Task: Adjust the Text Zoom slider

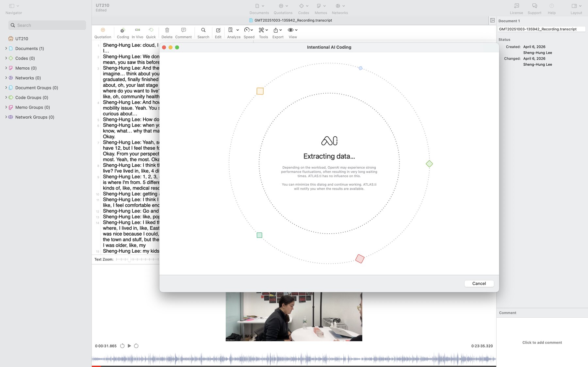Action: [129, 259]
